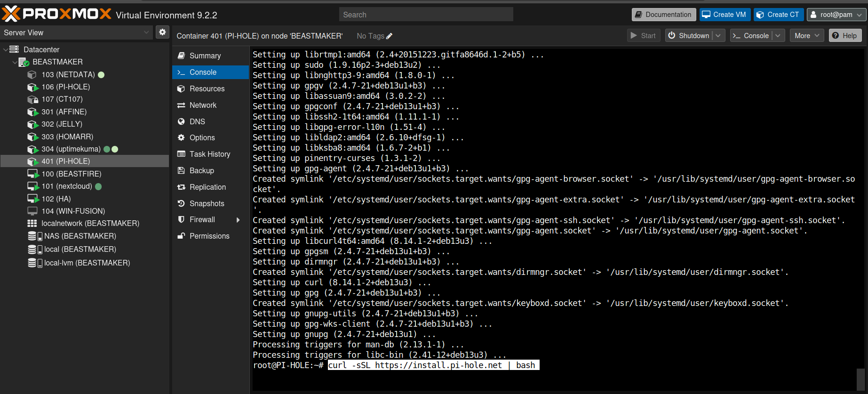Click the DNS globe icon
Image resolution: width=868 pixels, height=394 pixels.
[x=181, y=121]
